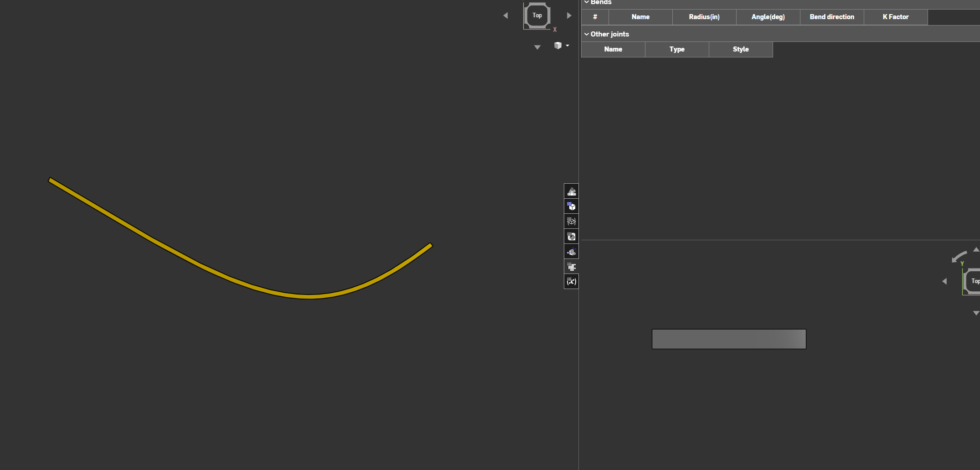The width and height of the screenshot is (980, 470).
Task: Open the Configuration panel (grid-and-cube icon)
Action: click(571, 207)
